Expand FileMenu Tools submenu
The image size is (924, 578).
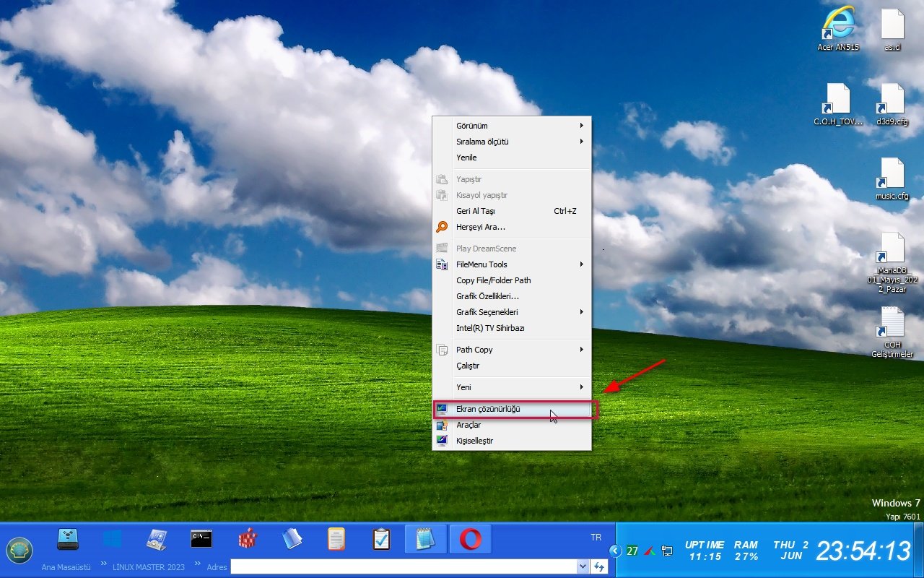pyautogui.click(x=512, y=264)
